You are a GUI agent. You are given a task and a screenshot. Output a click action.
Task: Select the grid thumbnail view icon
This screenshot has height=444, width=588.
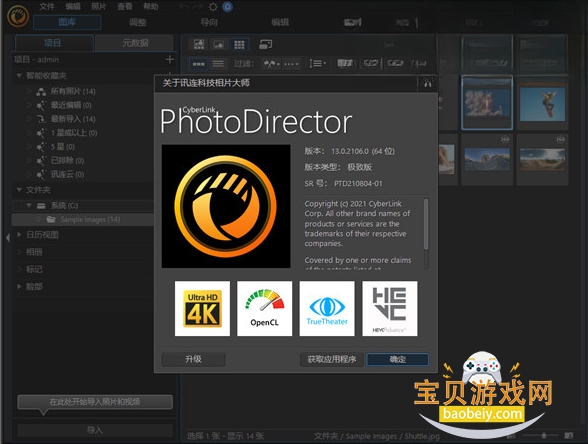pyautogui.click(x=239, y=45)
